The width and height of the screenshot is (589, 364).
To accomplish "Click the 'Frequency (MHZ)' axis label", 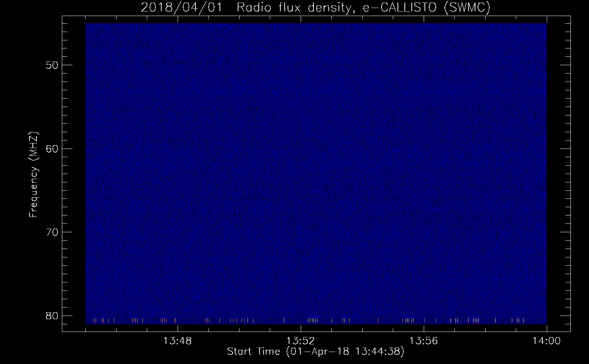I will pyautogui.click(x=33, y=175).
